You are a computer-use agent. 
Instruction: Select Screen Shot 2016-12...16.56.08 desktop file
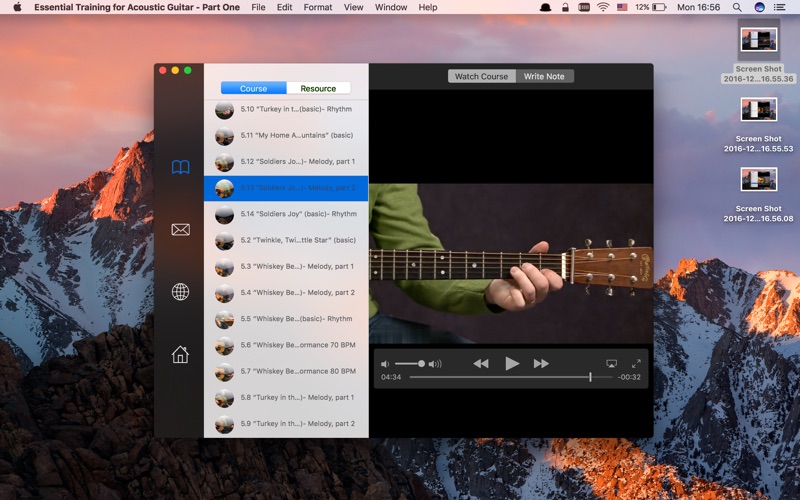pyautogui.click(x=759, y=195)
